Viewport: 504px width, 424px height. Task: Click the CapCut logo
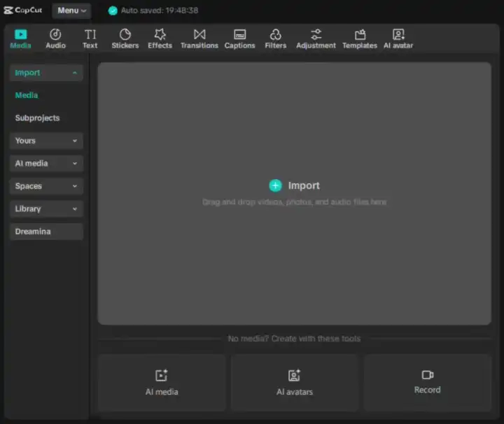pyautogui.click(x=23, y=10)
